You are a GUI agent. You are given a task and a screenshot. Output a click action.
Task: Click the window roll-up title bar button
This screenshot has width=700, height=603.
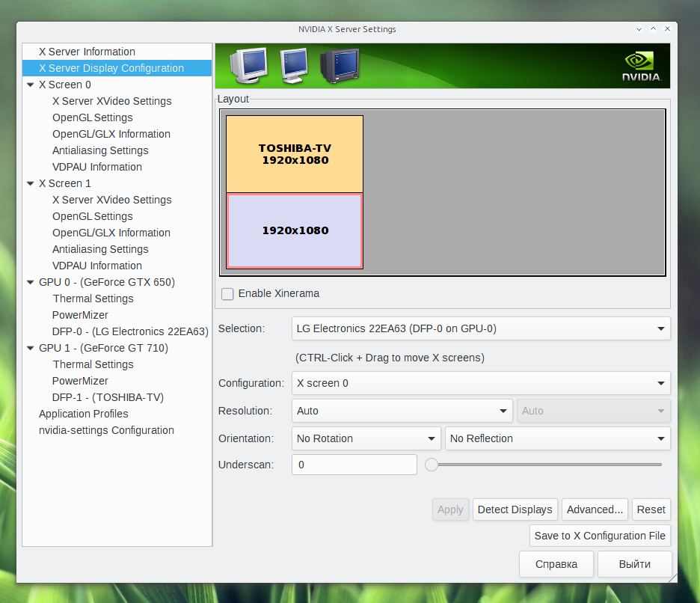653,29
